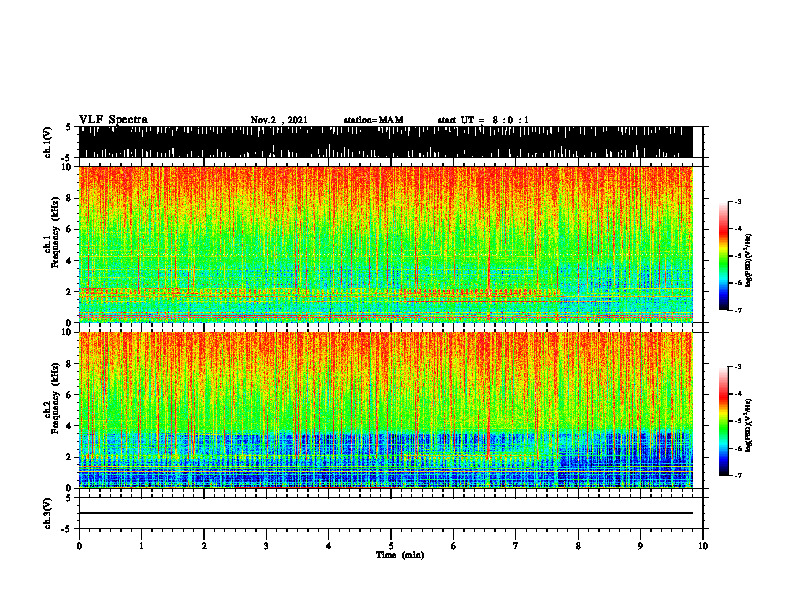Click the "-7" bottom label of ch.2 color bar
The height and width of the screenshot is (612, 792).
pyautogui.click(x=738, y=475)
